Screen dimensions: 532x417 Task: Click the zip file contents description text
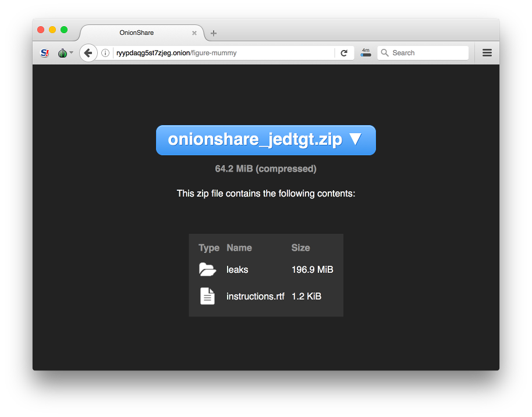tap(265, 194)
